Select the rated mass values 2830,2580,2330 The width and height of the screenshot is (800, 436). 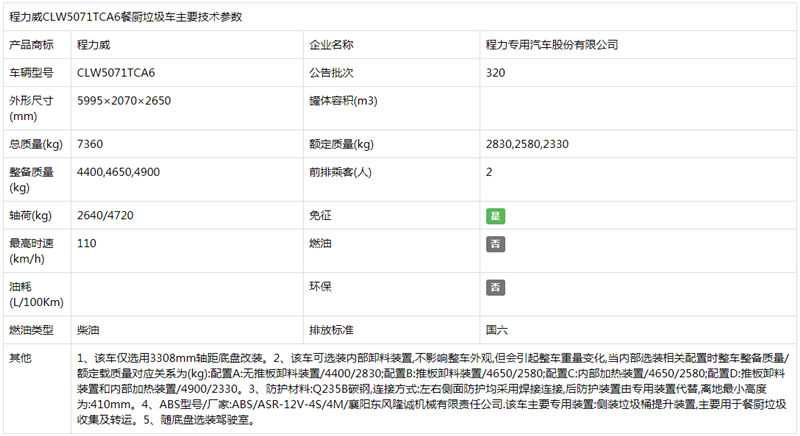527,144
